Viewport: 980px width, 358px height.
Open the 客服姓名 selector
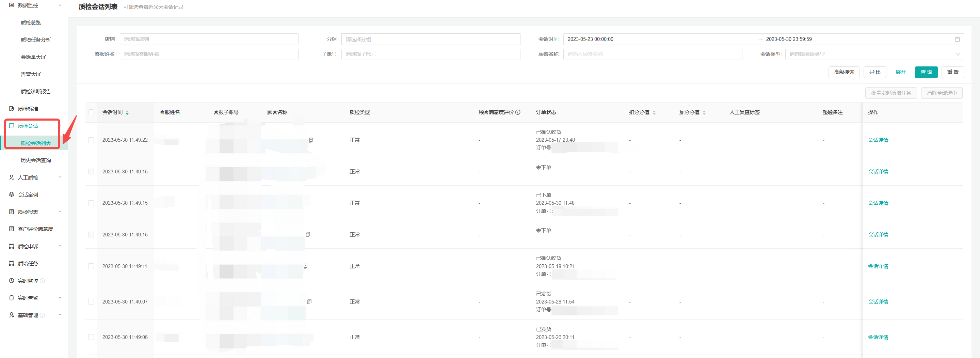click(209, 54)
